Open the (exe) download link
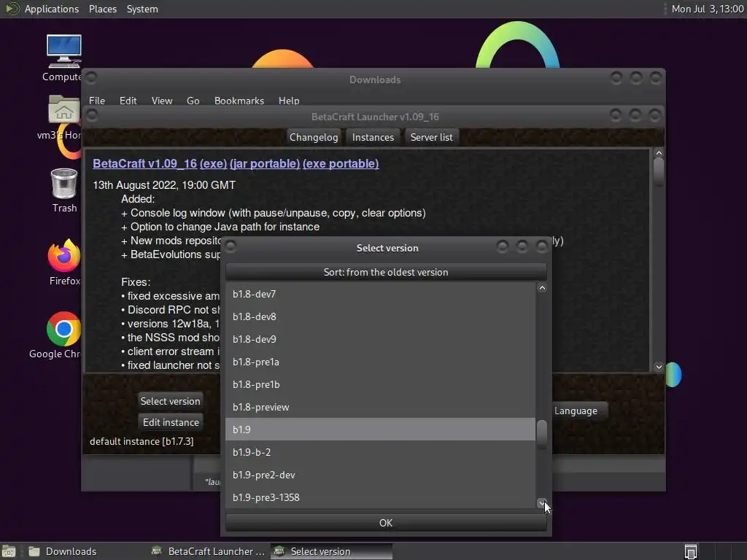Viewport: 747px width, 560px height. pyautogui.click(x=214, y=163)
